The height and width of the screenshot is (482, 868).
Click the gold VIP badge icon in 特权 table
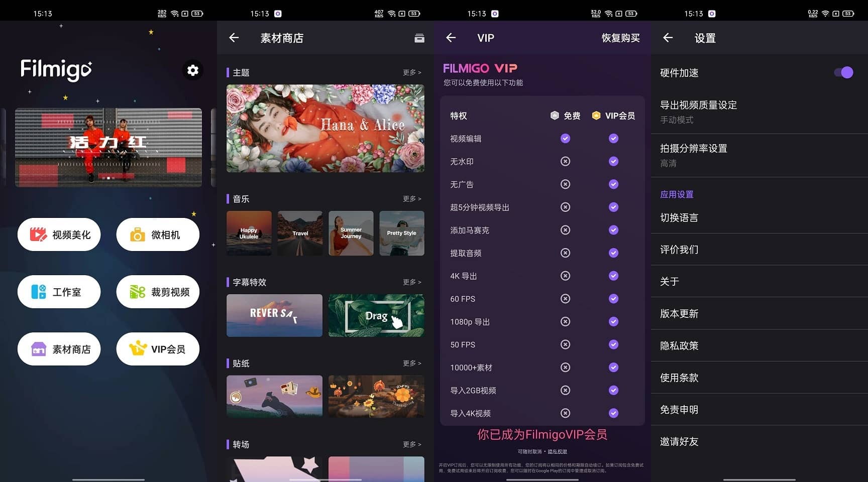[596, 115]
